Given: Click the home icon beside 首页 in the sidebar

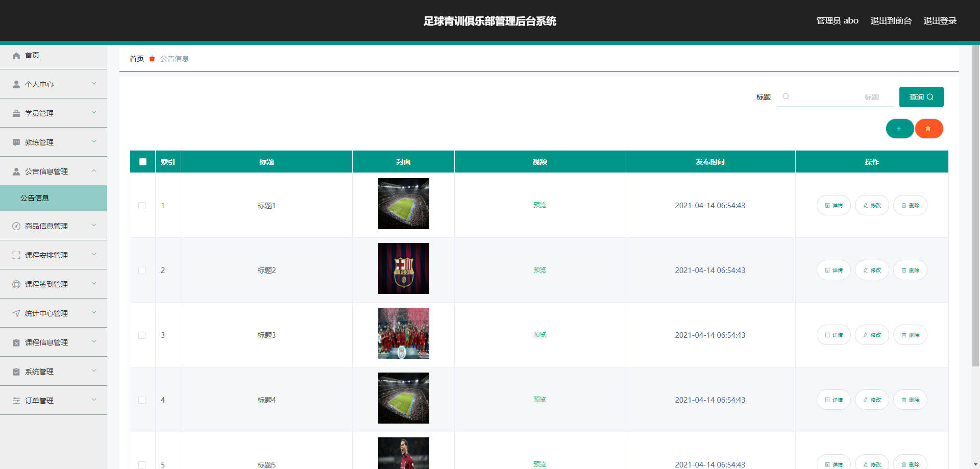Looking at the screenshot, I should click(x=16, y=56).
